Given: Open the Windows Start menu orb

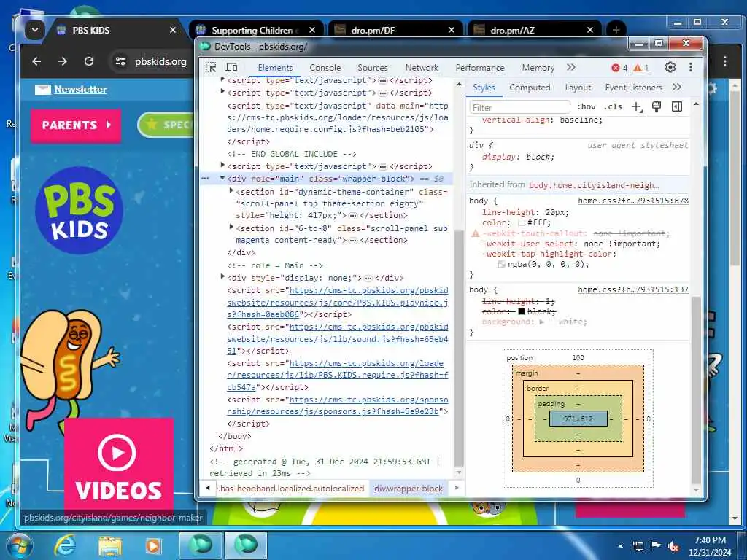Looking at the screenshot, I should [x=19, y=545].
